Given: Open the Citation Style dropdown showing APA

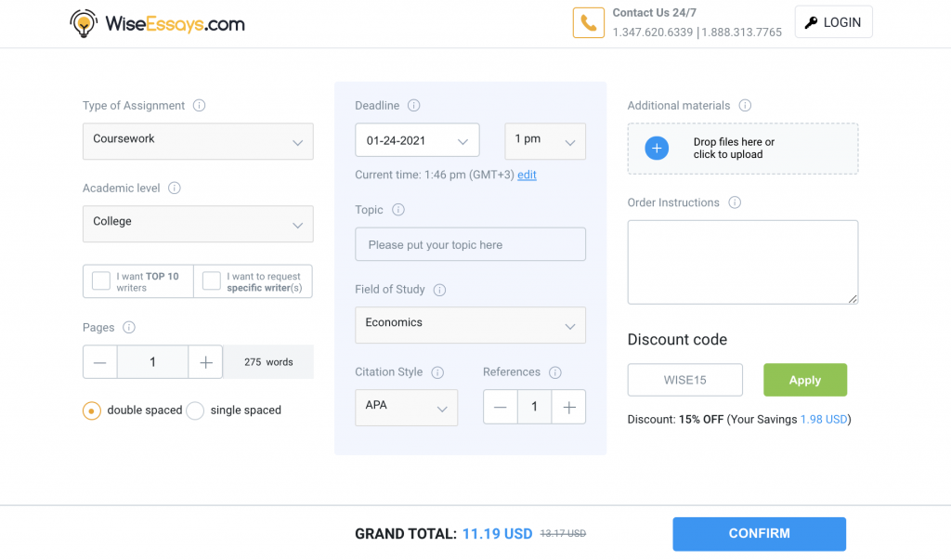Looking at the screenshot, I should coord(407,408).
